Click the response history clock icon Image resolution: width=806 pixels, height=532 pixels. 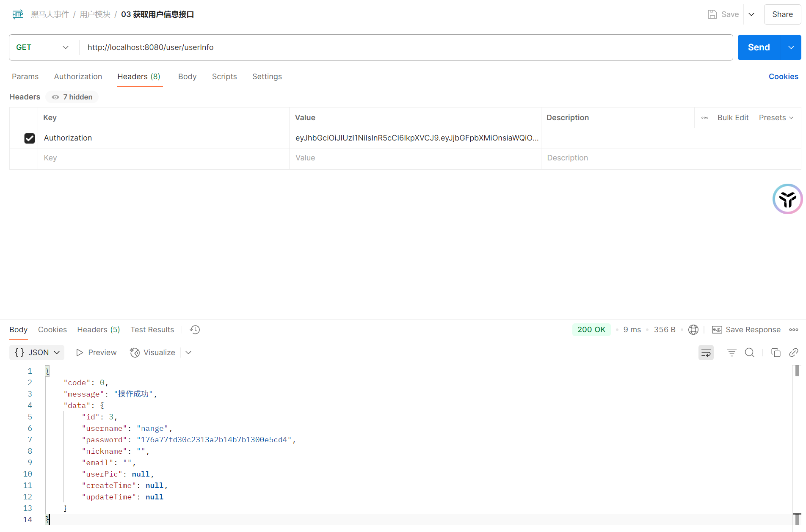tap(195, 330)
